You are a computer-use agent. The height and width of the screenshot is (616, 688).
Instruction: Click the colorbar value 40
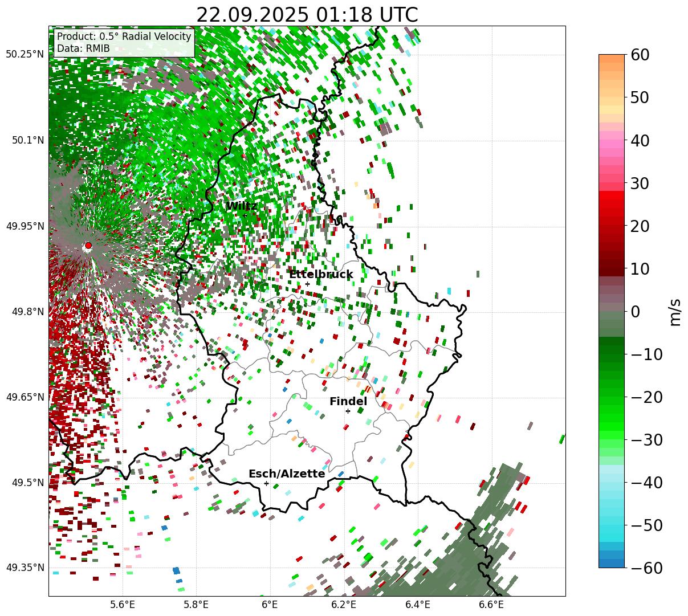click(641, 140)
